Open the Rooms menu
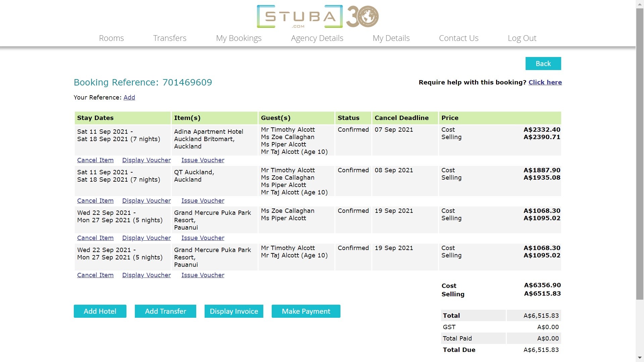This screenshot has height=362, width=644. point(111,38)
